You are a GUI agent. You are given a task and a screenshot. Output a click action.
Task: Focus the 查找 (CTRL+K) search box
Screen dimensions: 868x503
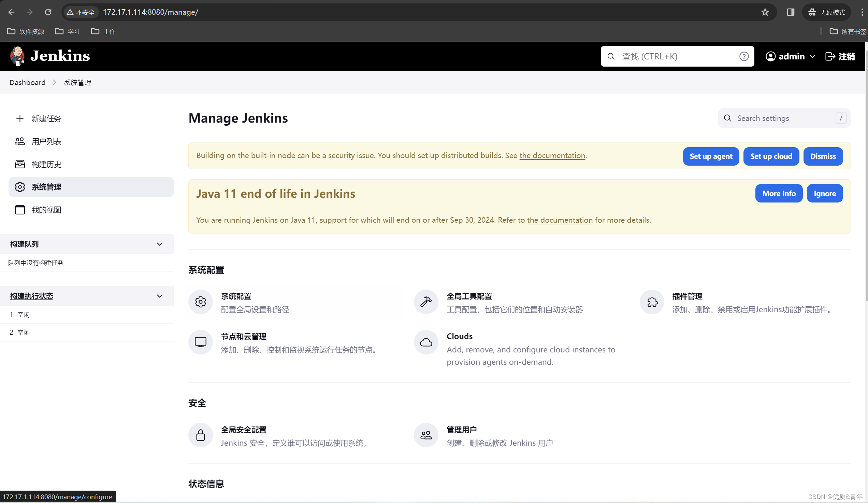click(677, 56)
